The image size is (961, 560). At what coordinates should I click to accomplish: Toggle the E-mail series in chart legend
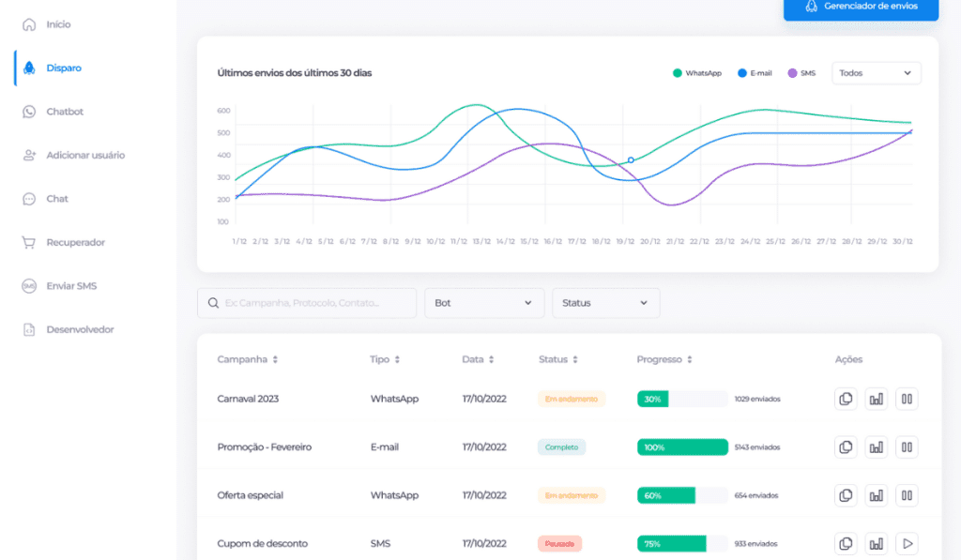click(x=755, y=73)
